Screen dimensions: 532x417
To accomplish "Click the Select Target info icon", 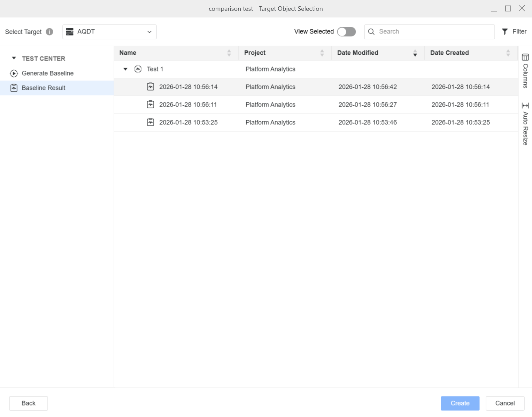I will tap(49, 32).
